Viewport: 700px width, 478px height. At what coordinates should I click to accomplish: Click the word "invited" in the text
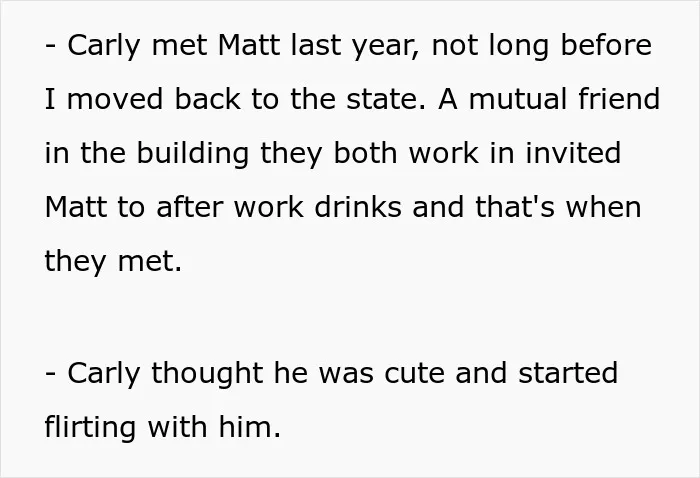(573, 153)
